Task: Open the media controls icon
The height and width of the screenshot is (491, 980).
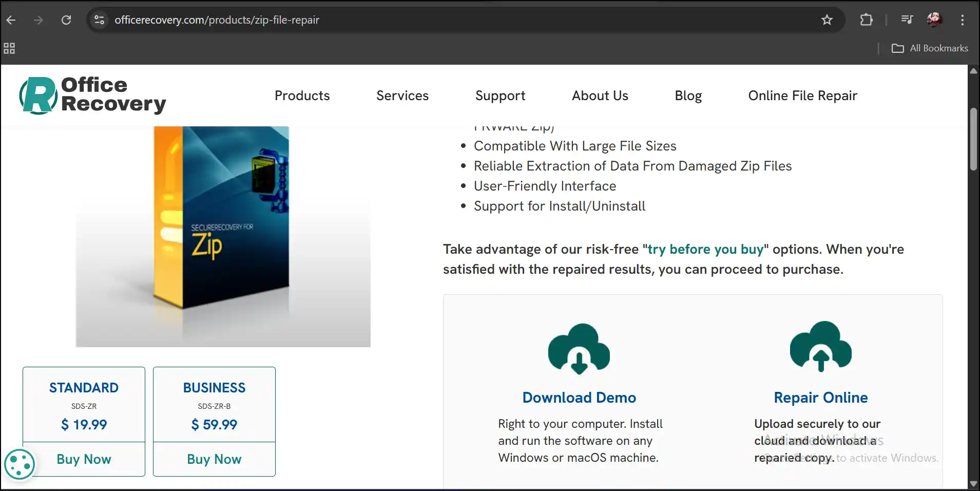Action: tap(907, 20)
